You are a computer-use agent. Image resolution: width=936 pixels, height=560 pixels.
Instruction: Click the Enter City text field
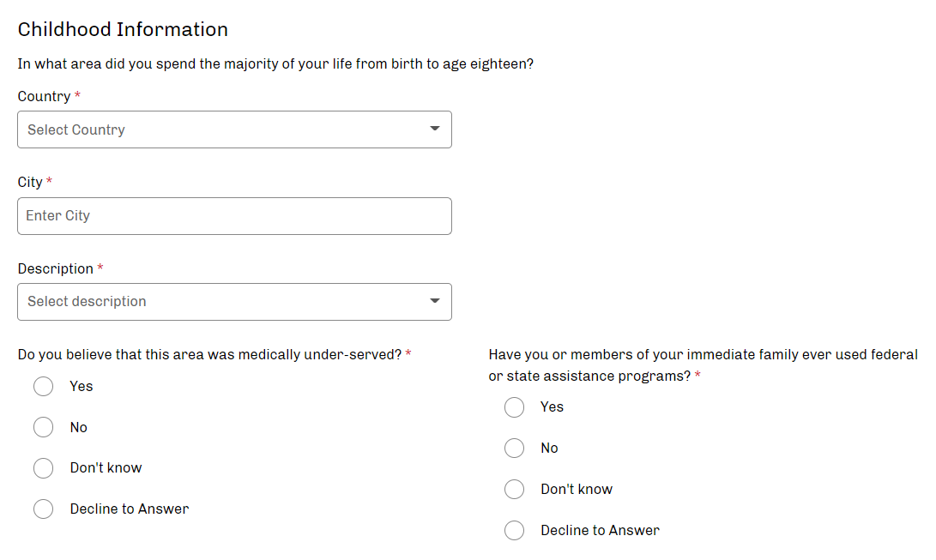point(234,216)
